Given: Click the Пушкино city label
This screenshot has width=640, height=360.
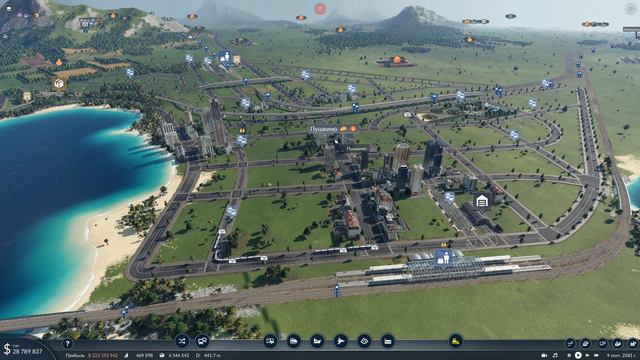Looking at the screenshot, I should coord(324,129).
